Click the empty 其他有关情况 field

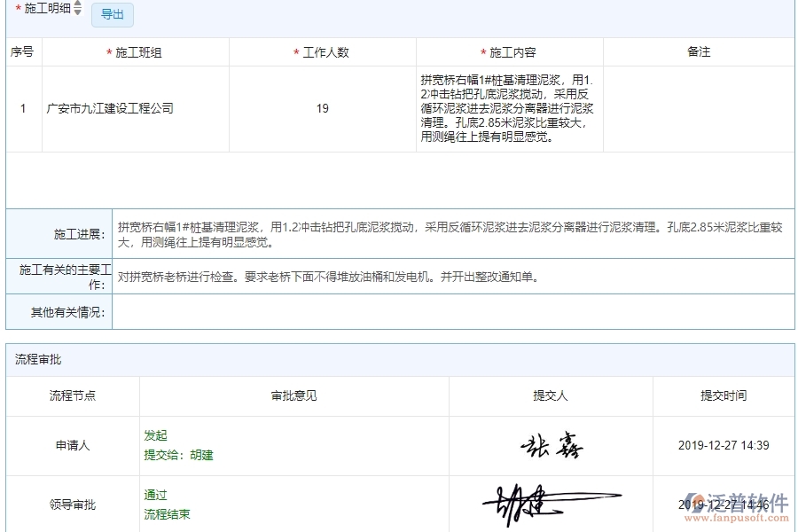click(443, 311)
